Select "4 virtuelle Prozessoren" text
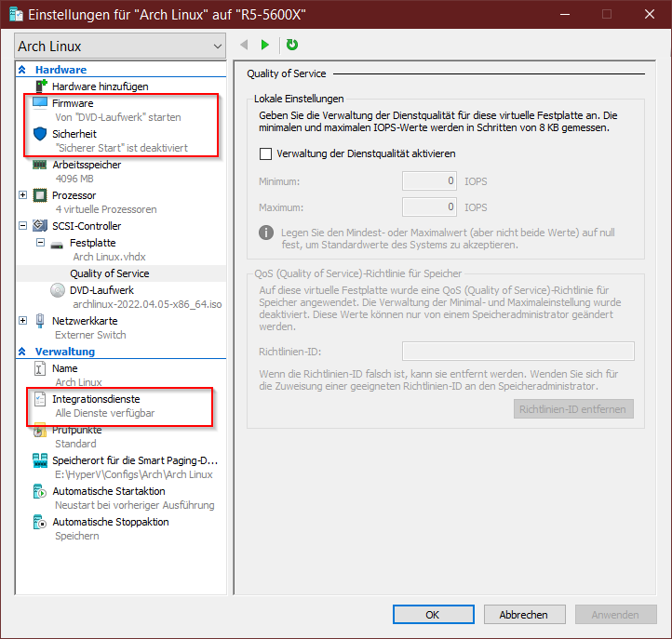Viewport: 672px width, 639px height. (x=106, y=209)
